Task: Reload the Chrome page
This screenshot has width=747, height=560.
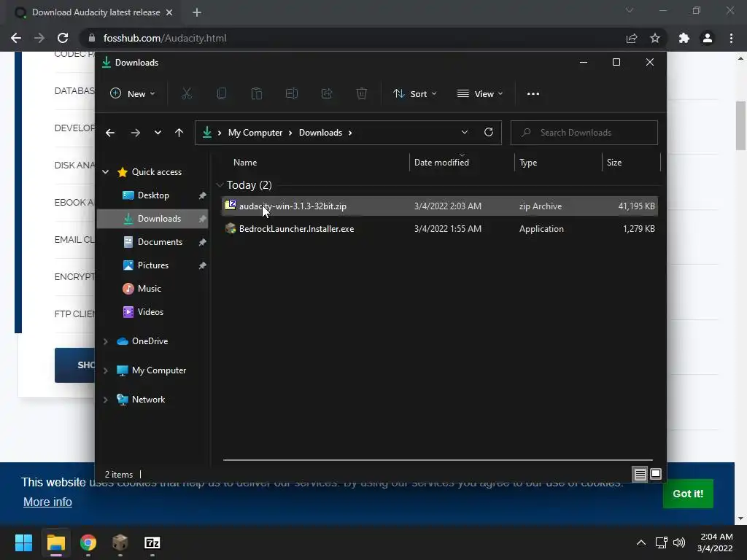Action: [x=63, y=38]
